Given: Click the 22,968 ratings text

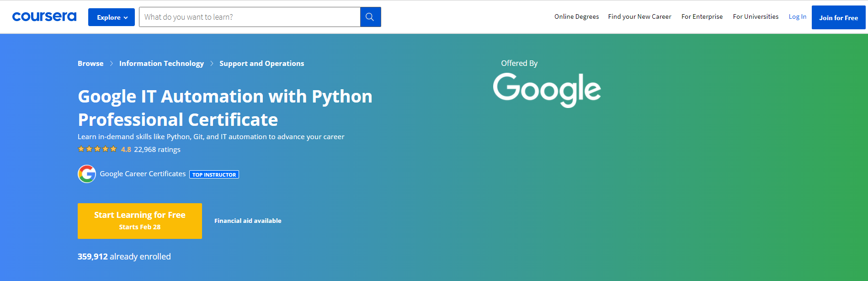Looking at the screenshot, I should pyautogui.click(x=157, y=150).
